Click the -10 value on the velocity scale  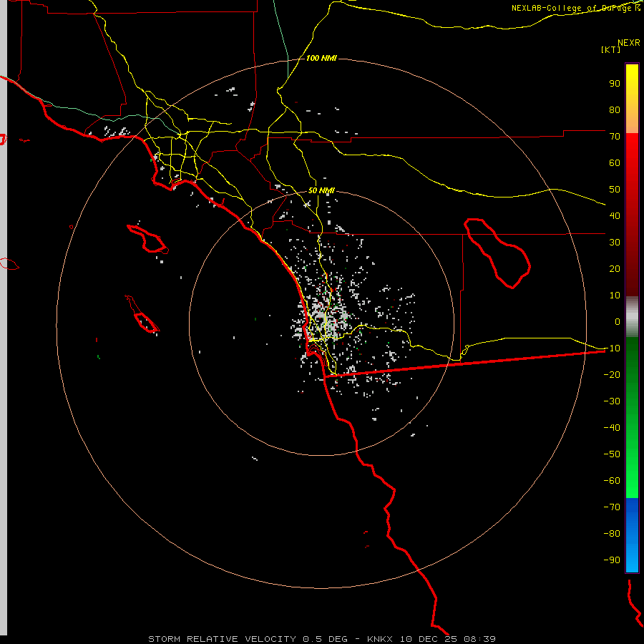[x=612, y=348]
